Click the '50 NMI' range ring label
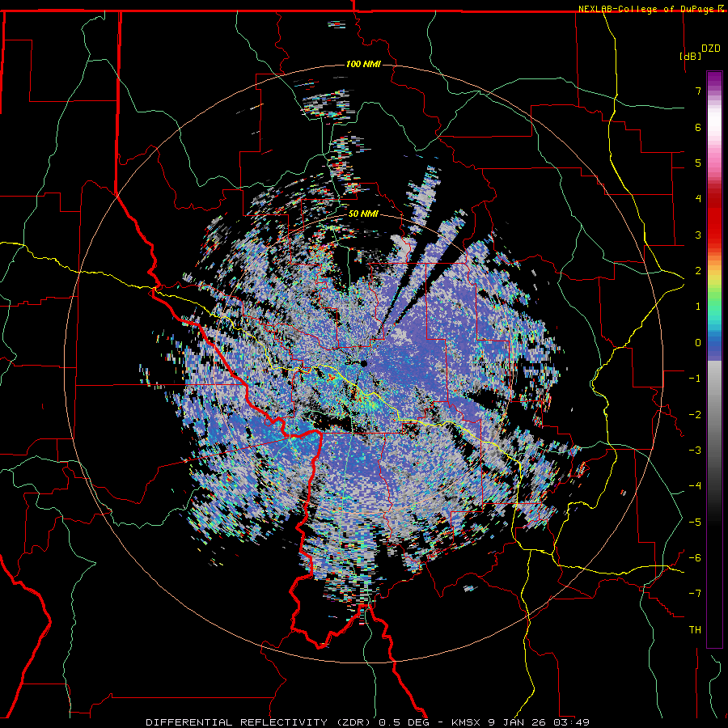728x728 pixels. (x=363, y=214)
